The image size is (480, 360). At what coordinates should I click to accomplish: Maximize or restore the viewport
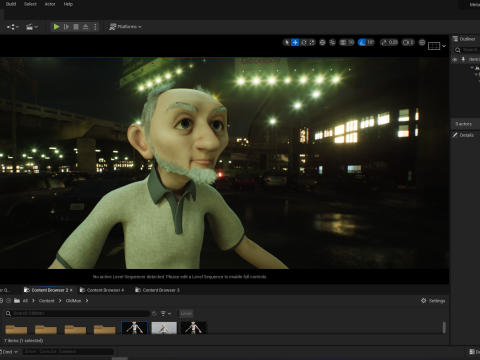pyautogui.click(x=422, y=42)
